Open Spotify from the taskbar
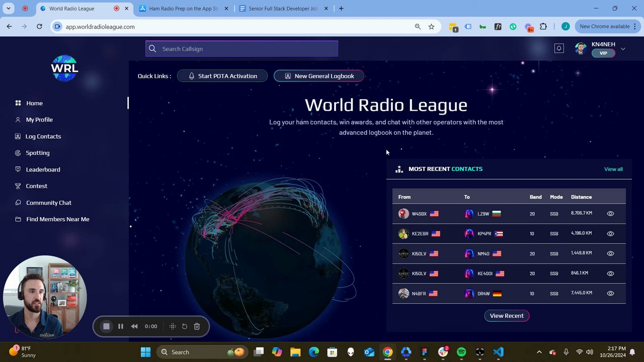 tap(461, 352)
